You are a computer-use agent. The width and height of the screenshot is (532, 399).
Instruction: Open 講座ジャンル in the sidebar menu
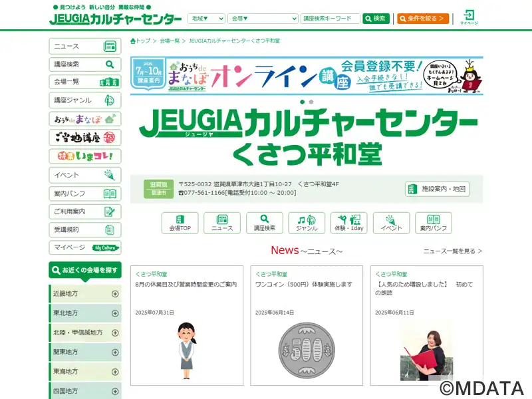click(85, 100)
